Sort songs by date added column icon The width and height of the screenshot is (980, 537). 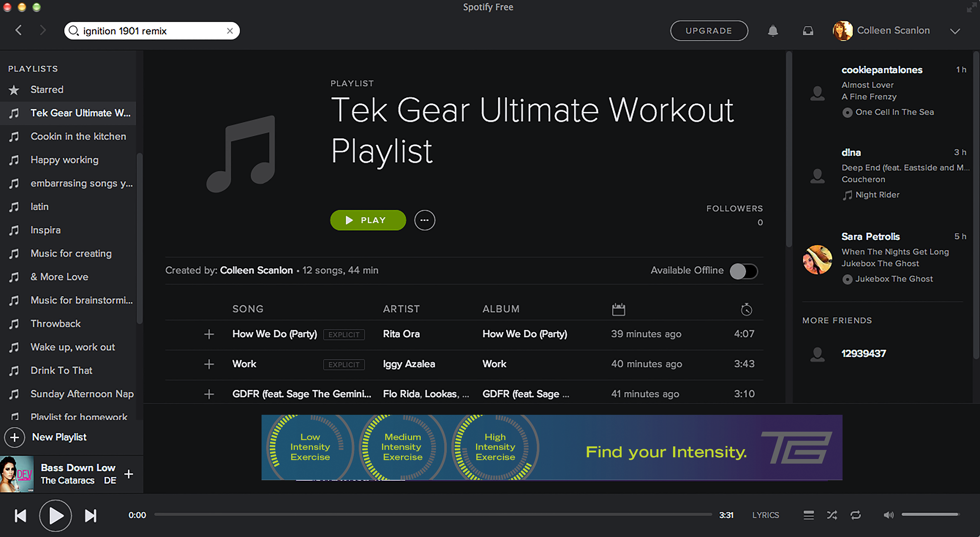point(618,309)
